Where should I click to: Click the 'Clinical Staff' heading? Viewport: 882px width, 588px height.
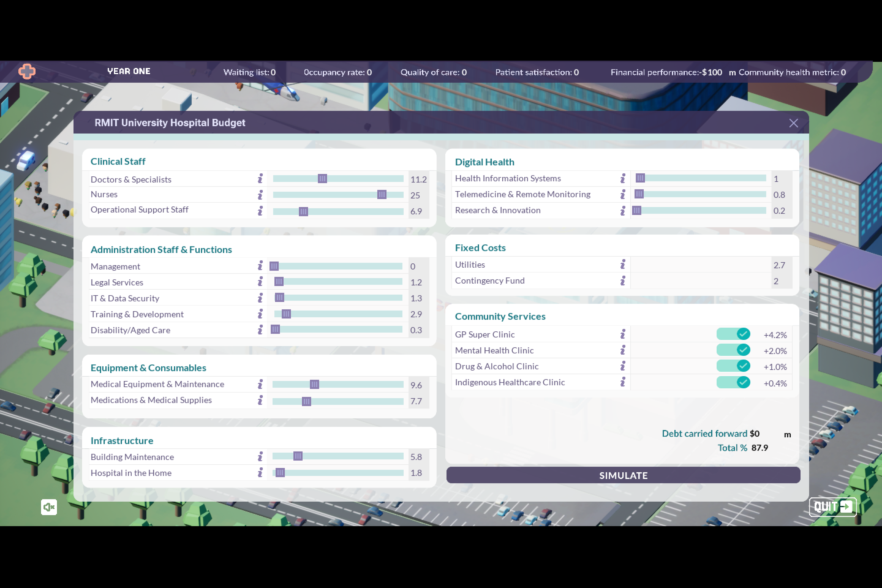point(118,161)
